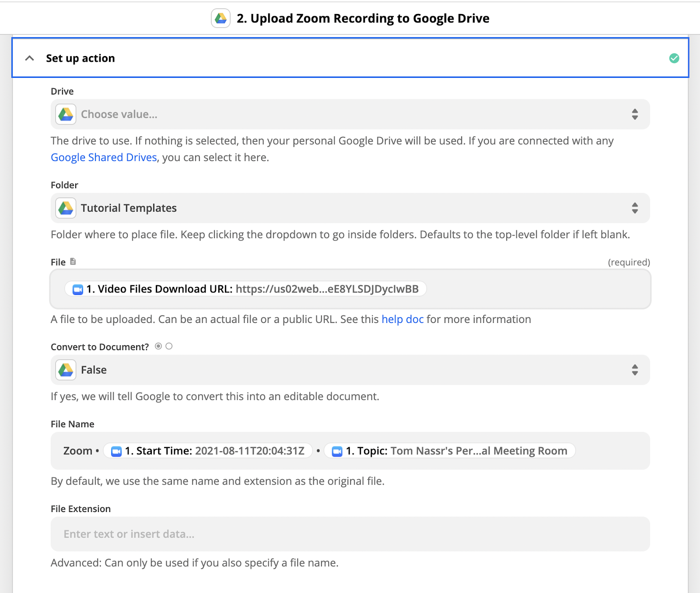This screenshot has height=593, width=700.
Task: Click the file type icon beside File label
Action: pos(73,262)
